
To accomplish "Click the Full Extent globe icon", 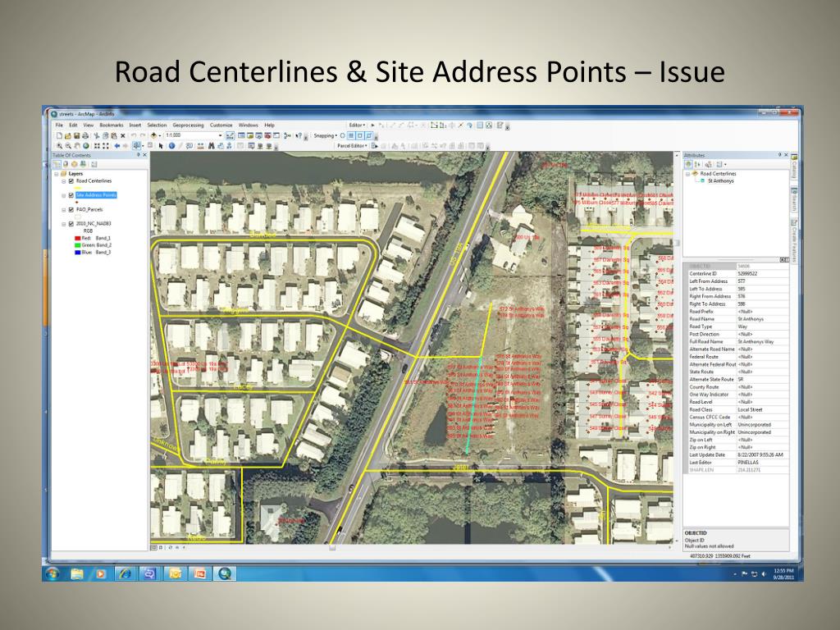I will tap(85, 146).
